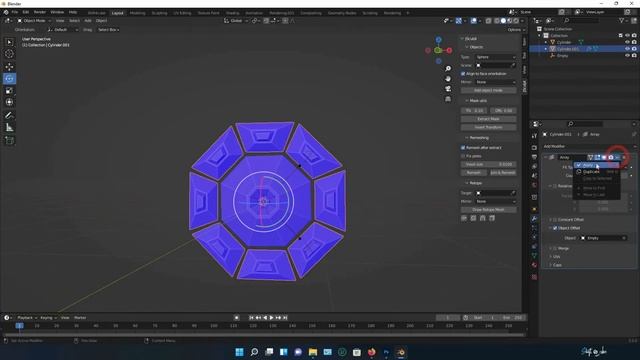Viewport: 640px width, 360px height.
Task: Hide Empty object via eye icon
Action: tap(627, 56)
